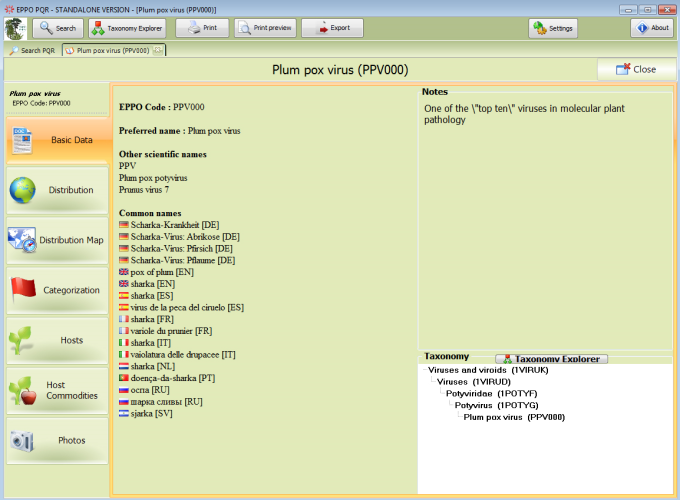Screen dimensions: 680x500
Task: Open Taxonomy Explorer from the top toolbar
Action: [x=127, y=28]
